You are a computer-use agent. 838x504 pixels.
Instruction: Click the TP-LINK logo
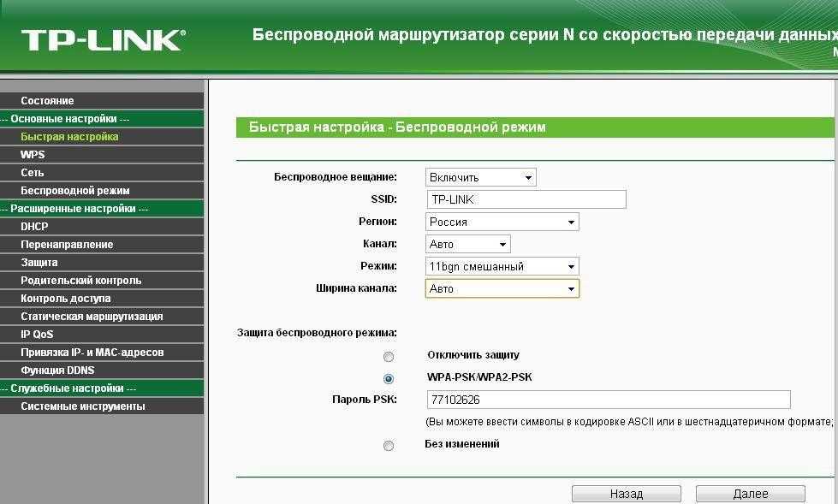click(x=103, y=39)
